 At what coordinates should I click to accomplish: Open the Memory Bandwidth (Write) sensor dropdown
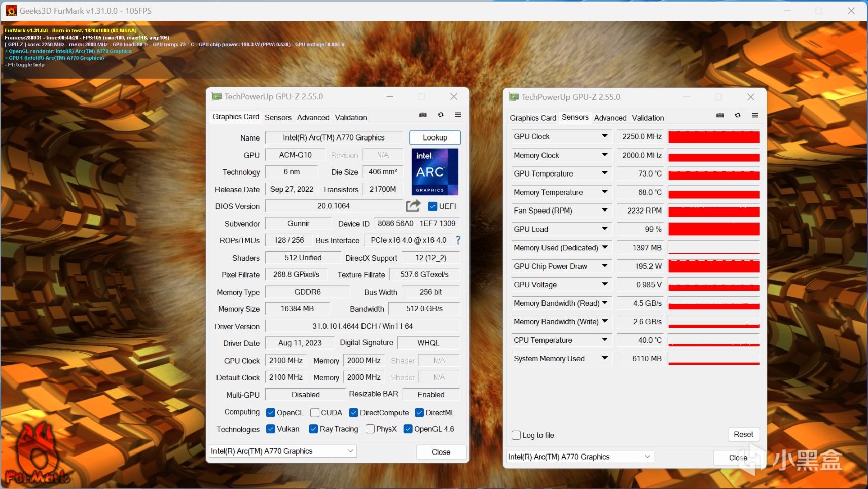click(x=605, y=322)
